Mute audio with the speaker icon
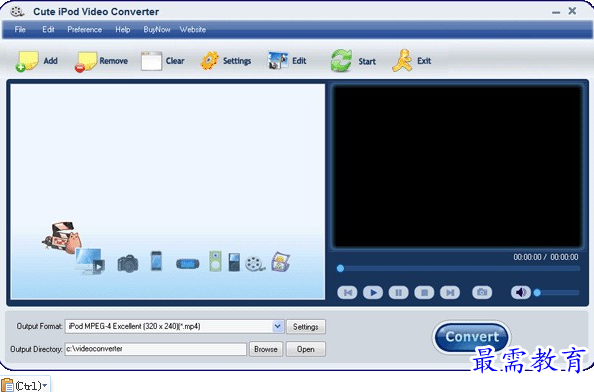Viewport: 594px width, 392px height. (x=521, y=292)
